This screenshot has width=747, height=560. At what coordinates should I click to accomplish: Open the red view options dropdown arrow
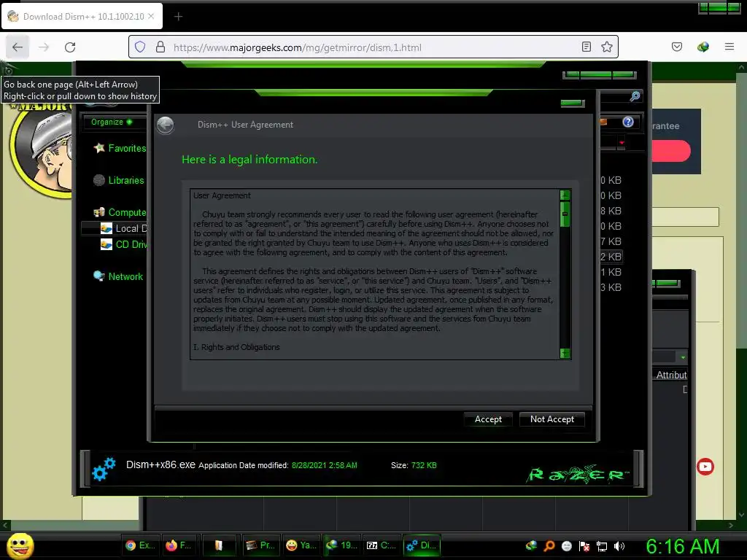click(622, 142)
